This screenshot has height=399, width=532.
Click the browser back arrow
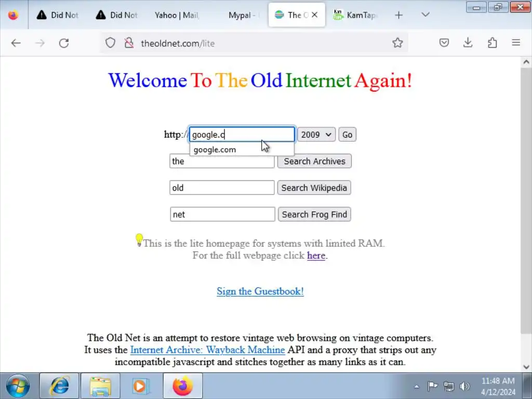(x=16, y=43)
